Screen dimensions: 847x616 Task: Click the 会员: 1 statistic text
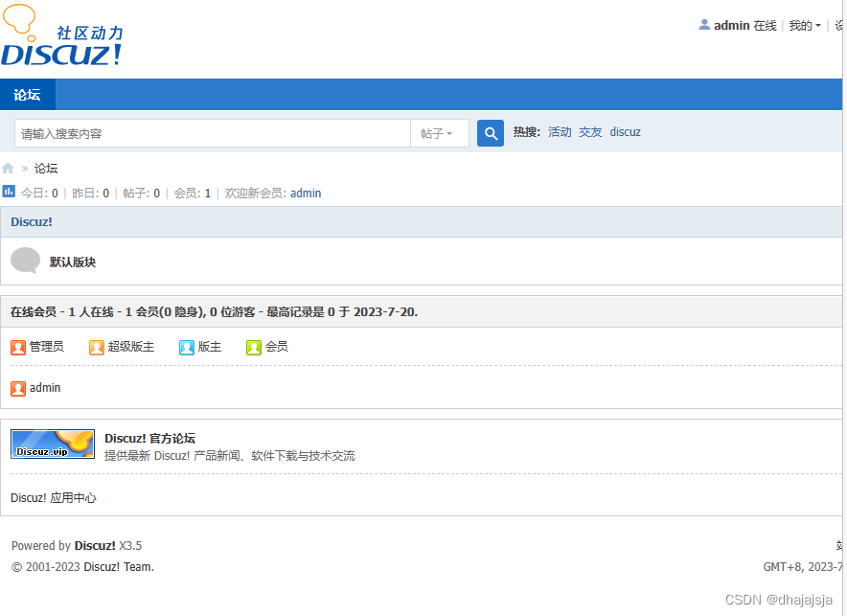point(192,194)
